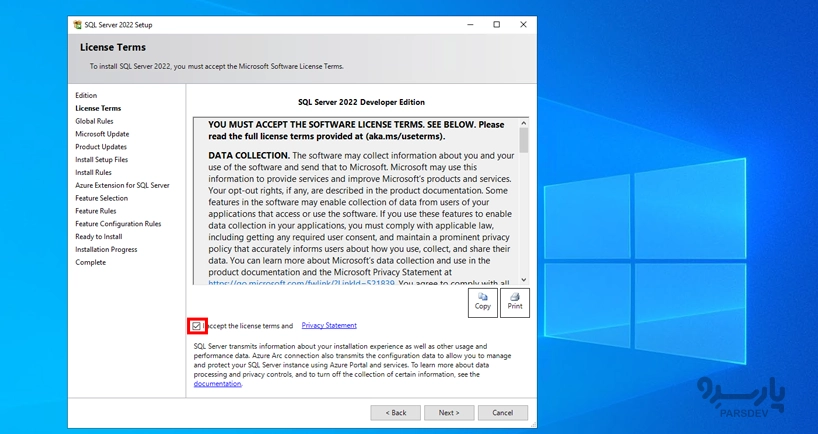Maximize the SQL Server Setup window
The width and height of the screenshot is (818, 434).
point(496,24)
